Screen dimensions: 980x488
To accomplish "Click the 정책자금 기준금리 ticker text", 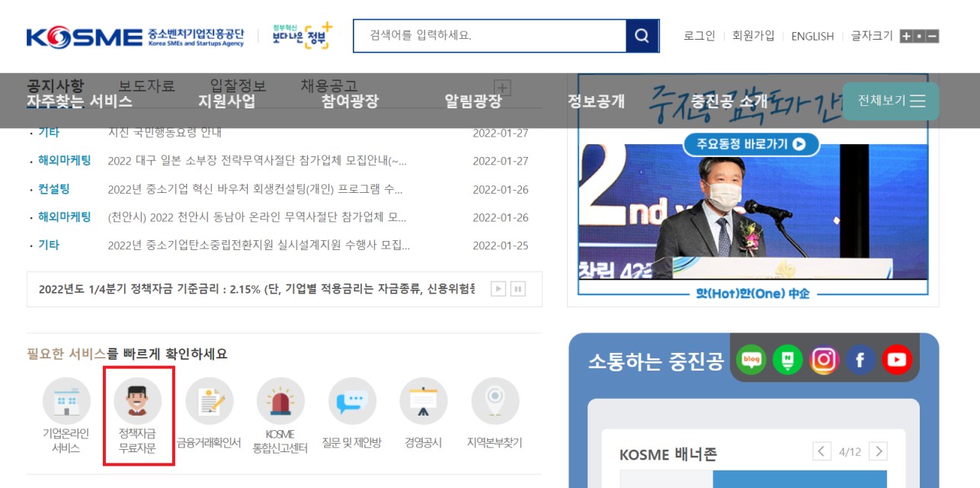I will click(257, 289).
